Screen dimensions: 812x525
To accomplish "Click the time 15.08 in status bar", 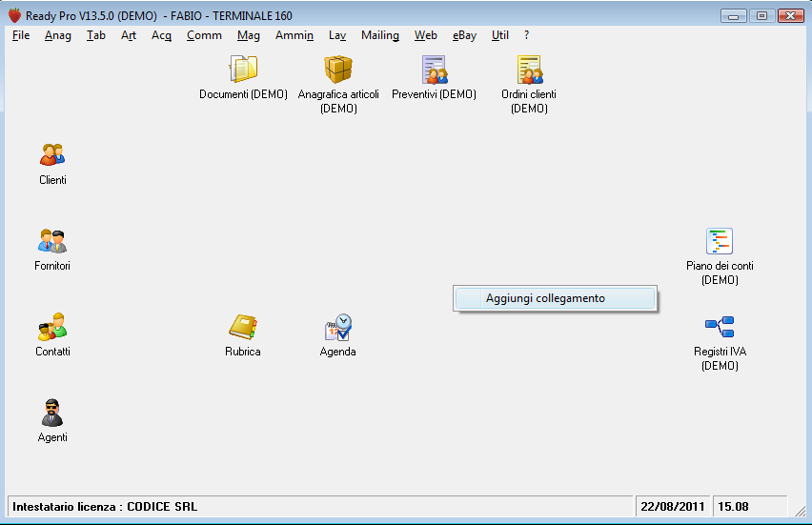I will click(x=733, y=506).
